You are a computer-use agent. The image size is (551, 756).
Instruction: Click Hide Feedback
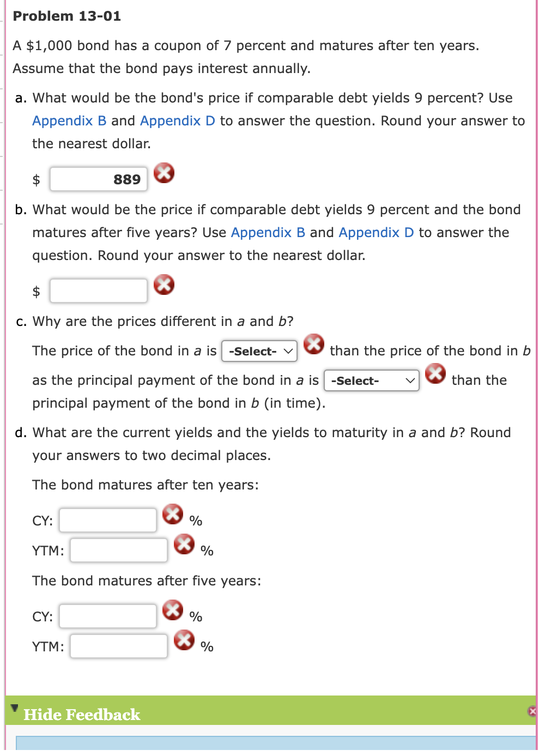click(82, 715)
